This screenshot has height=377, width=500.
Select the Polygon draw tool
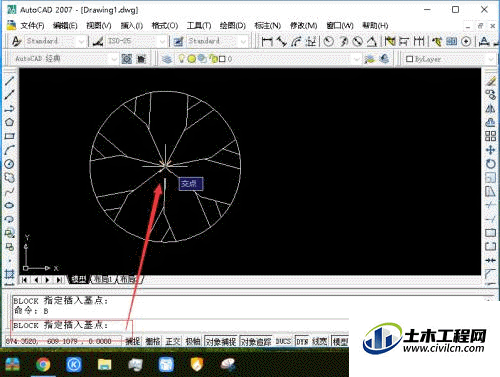(x=9, y=122)
